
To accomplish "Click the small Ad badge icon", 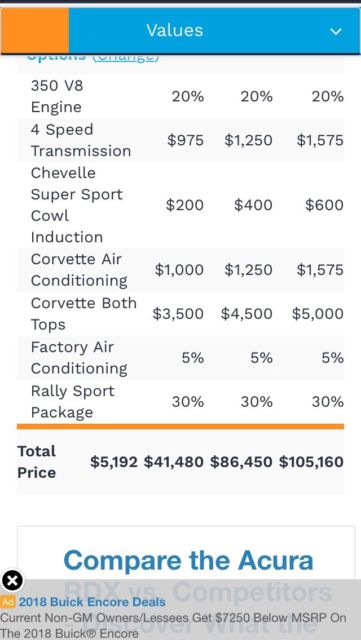I will (8, 602).
